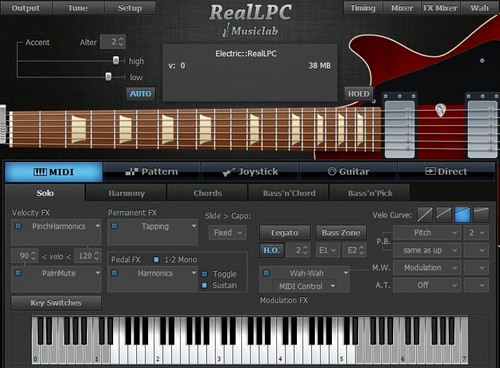Screen dimensions: 500x368
Task: Click the Musiclab logo
Action: pos(250,31)
